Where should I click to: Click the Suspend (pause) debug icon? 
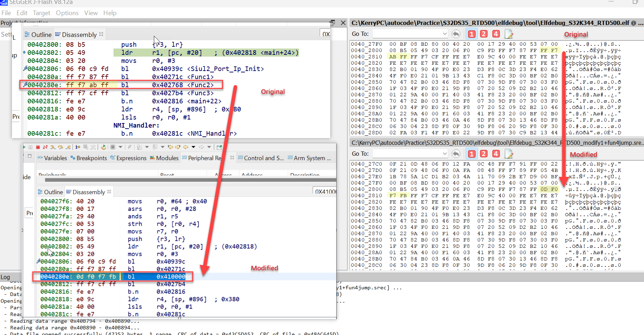pyautogui.click(x=31, y=147)
